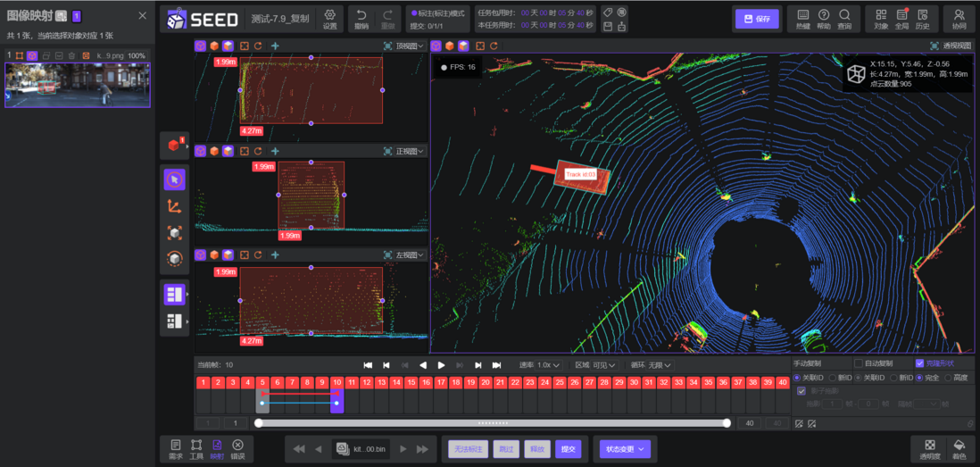The image size is (980, 467).
Task: Play the frame sequence in reverse
Action: coord(423,364)
